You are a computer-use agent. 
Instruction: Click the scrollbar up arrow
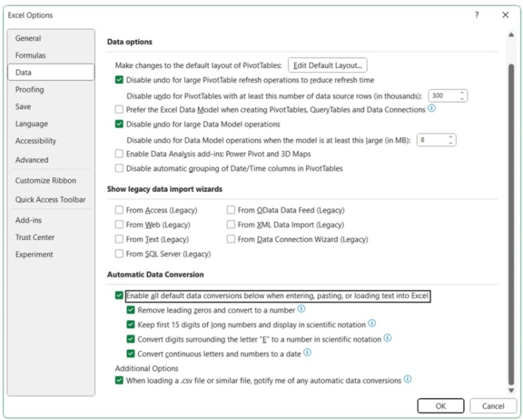click(510, 35)
